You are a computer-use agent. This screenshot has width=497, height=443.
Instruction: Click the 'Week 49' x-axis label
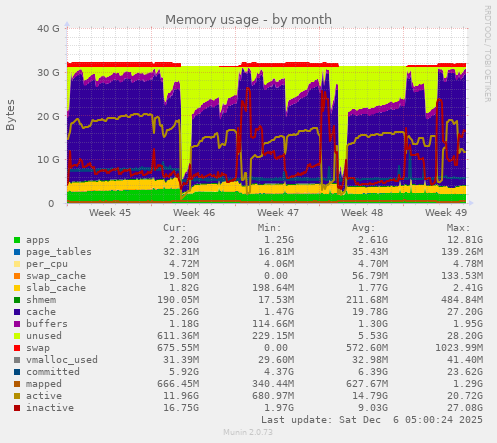[446, 212]
